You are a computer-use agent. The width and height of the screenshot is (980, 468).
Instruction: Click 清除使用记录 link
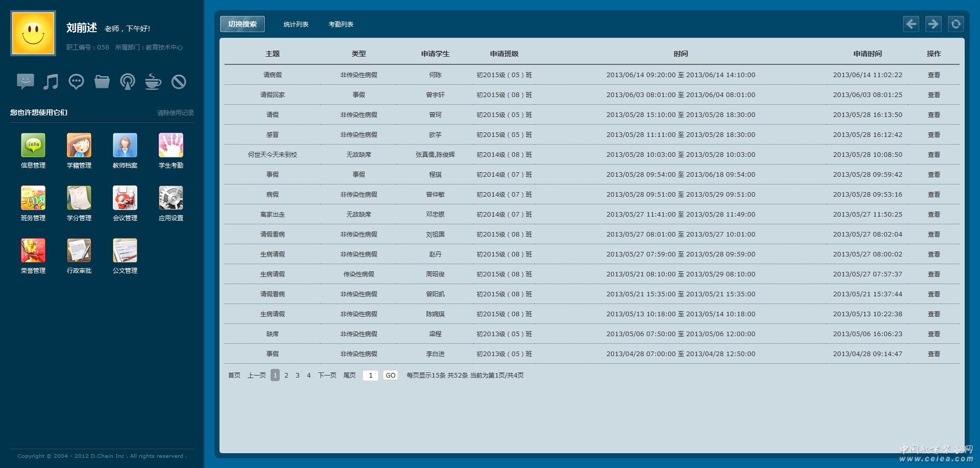point(175,113)
